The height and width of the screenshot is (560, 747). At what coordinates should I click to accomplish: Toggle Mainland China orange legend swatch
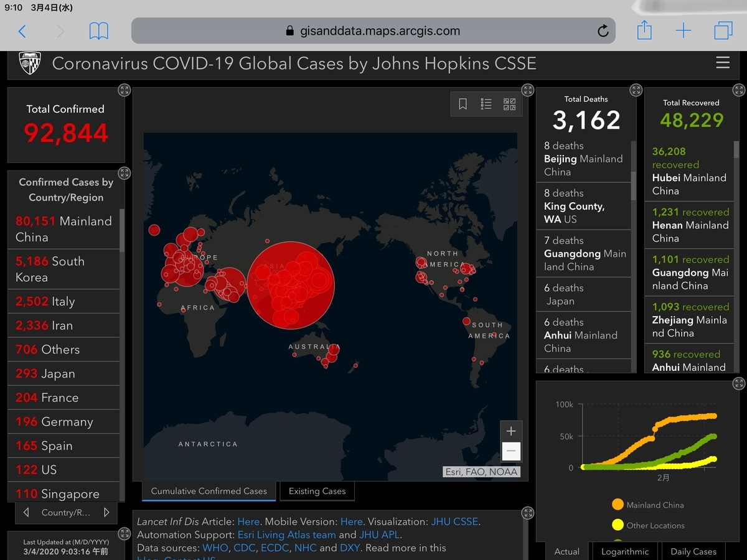click(618, 505)
